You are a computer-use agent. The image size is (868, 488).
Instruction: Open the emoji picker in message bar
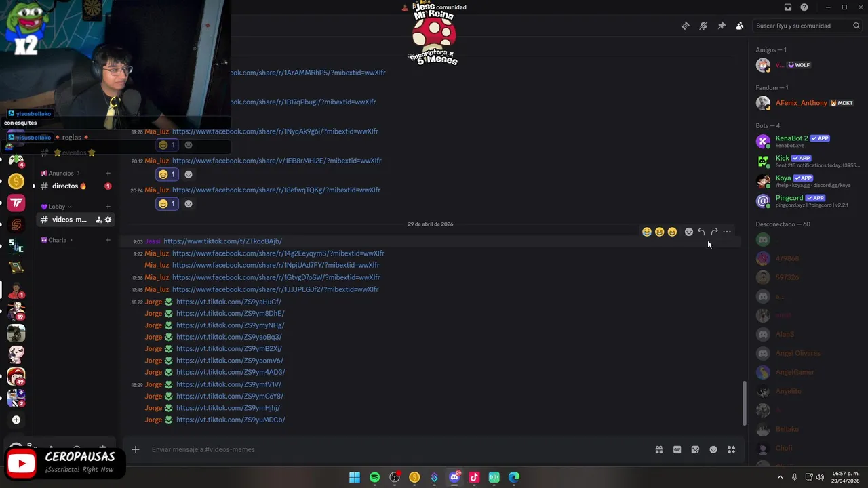coord(713,449)
